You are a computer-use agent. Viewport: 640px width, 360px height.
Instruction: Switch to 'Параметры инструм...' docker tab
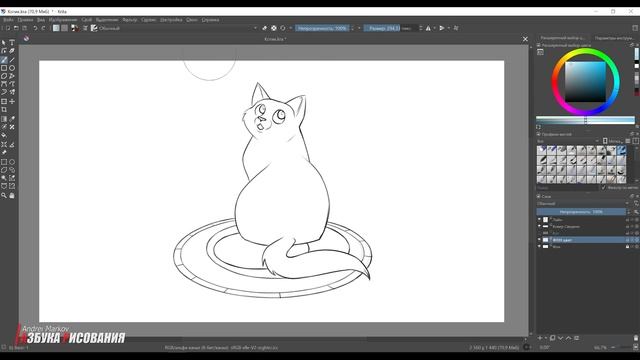tap(614, 38)
